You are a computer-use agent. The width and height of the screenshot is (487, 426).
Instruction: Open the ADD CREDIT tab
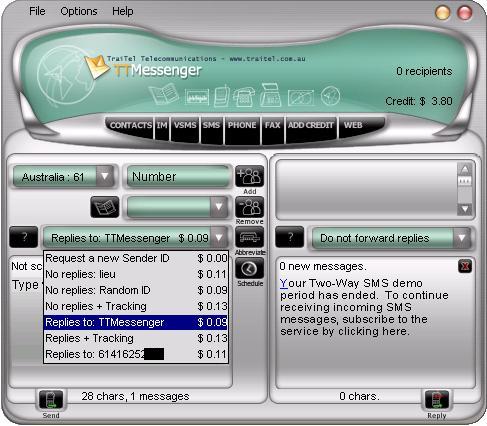pos(311,125)
